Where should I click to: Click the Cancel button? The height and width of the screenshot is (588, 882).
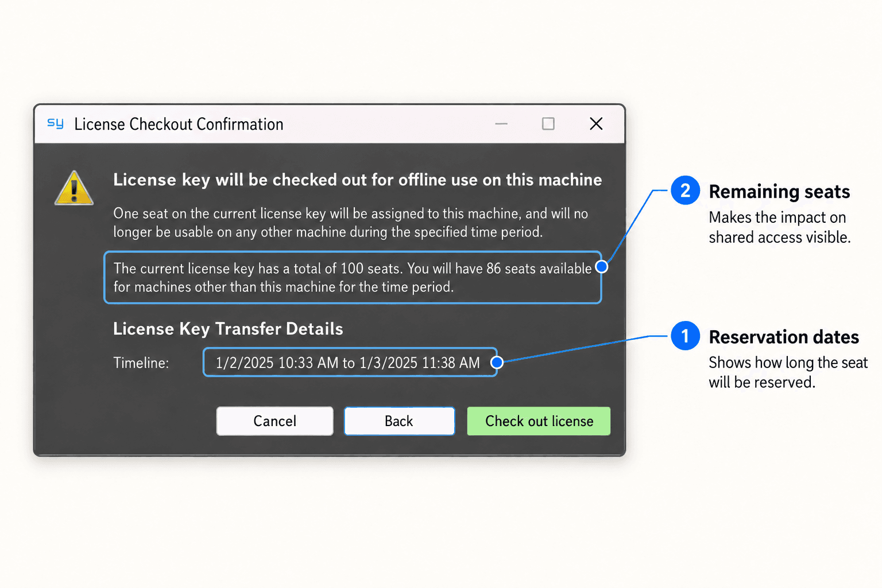[x=274, y=421]
